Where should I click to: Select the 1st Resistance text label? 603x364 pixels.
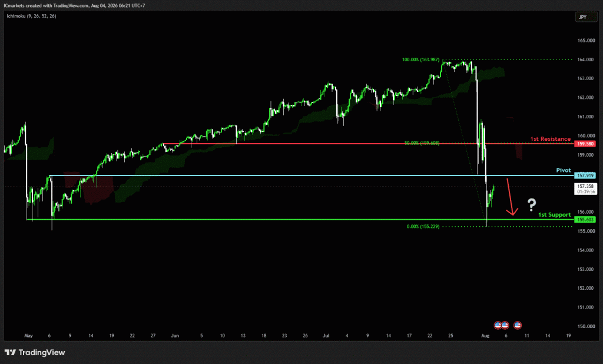[551, 139]
